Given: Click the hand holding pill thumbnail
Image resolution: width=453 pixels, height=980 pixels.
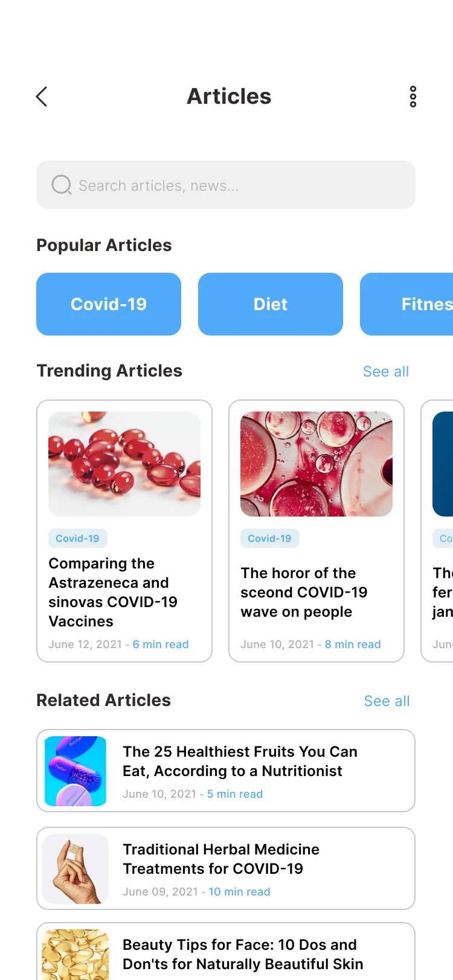Looking at the screenshot, I should click(75, 868).
